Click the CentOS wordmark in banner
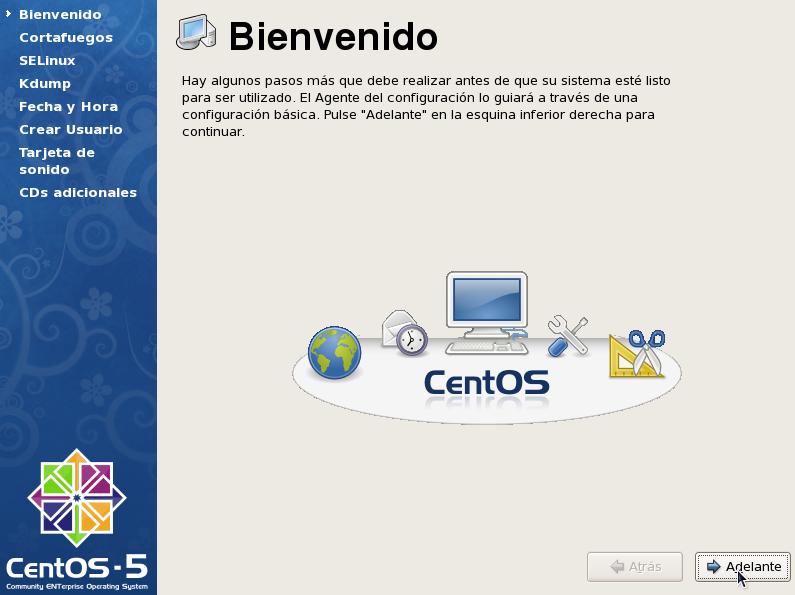Screen dimensions: 795x595 486,383
